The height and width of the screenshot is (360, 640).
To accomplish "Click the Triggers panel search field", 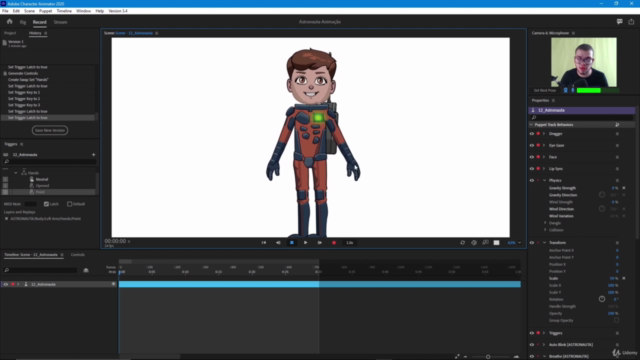I will [50, 162].
